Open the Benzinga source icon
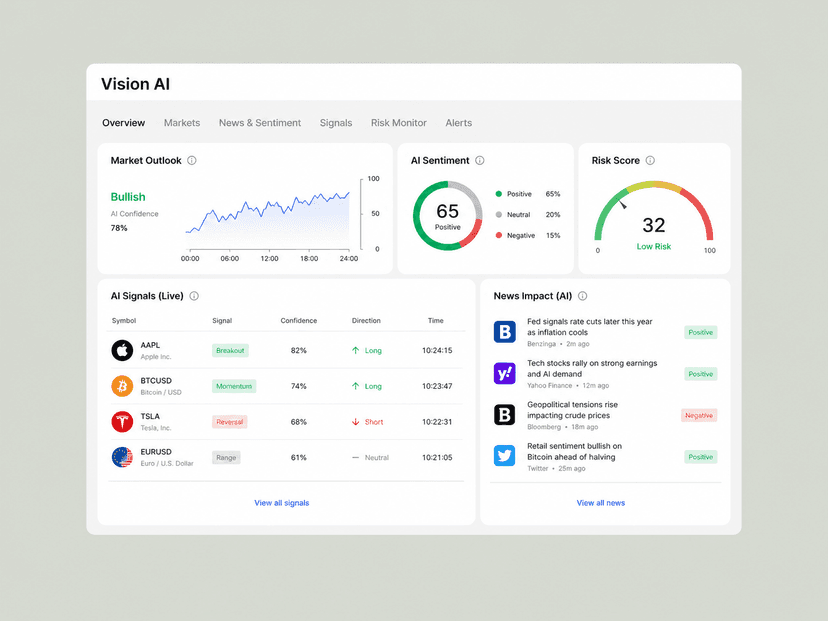This screenshot has width=828, height=621. point(504,332)
